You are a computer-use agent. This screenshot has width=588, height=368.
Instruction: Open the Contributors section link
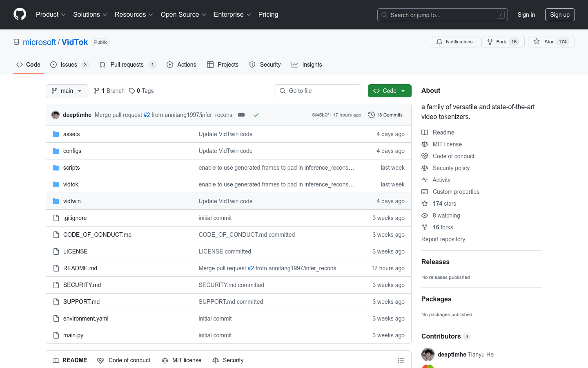(446, 336)
